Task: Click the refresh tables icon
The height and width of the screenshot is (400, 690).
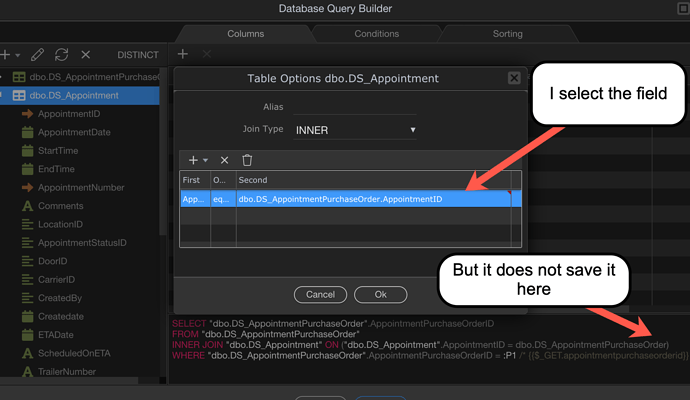Action: click(x=61, y=54)
